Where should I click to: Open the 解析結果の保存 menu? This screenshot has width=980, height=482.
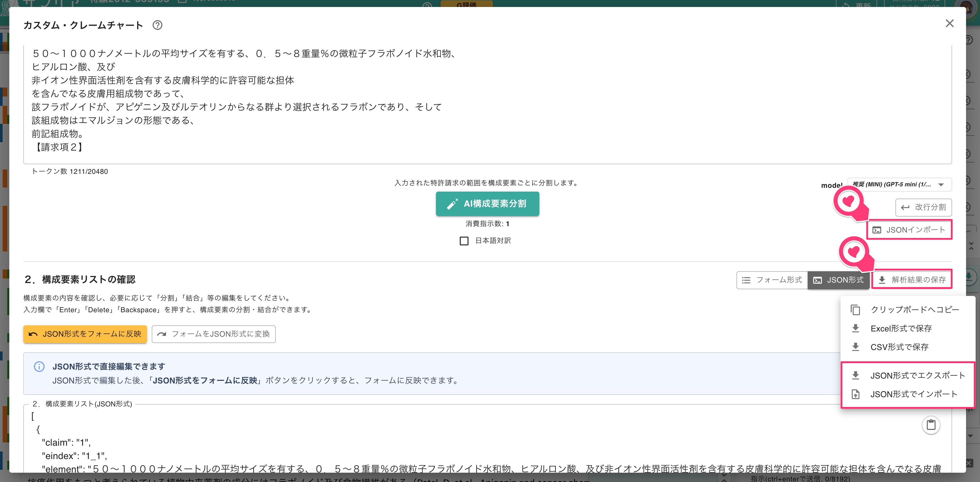(x=912, y=280)
